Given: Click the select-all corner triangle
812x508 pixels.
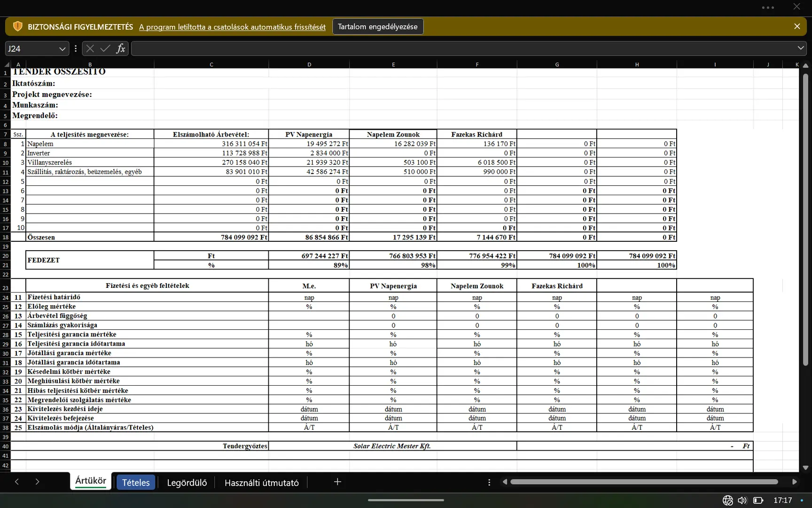Looking at the screenshot, I should [x=7, y=64].
